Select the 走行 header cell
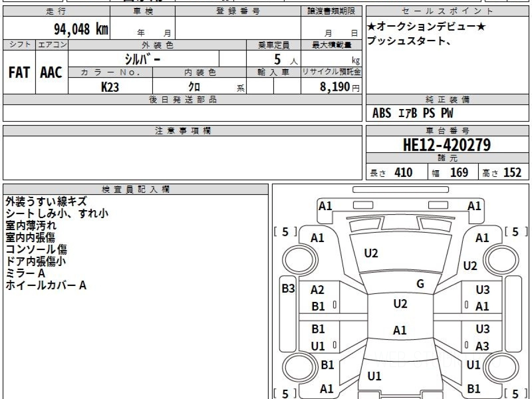The height and width of the screenshot is (399, 532). click(56, 12)
